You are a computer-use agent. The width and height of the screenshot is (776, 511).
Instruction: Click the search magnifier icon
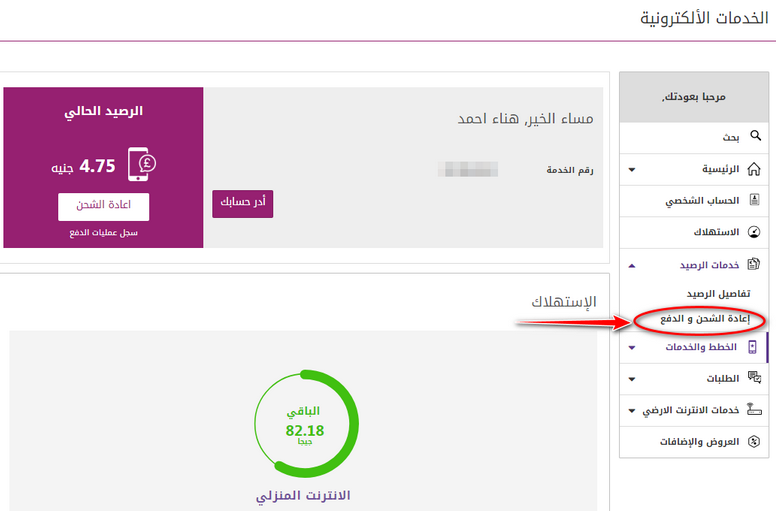point(755,136)
